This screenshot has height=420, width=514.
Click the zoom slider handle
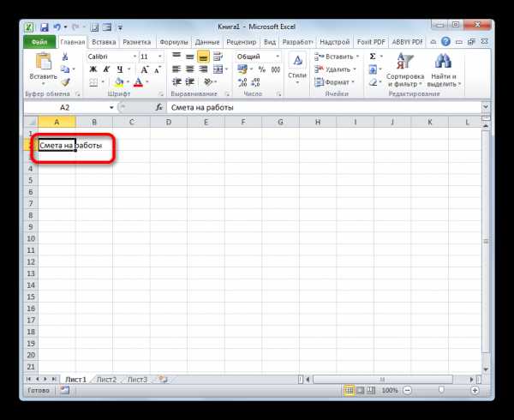441,390
